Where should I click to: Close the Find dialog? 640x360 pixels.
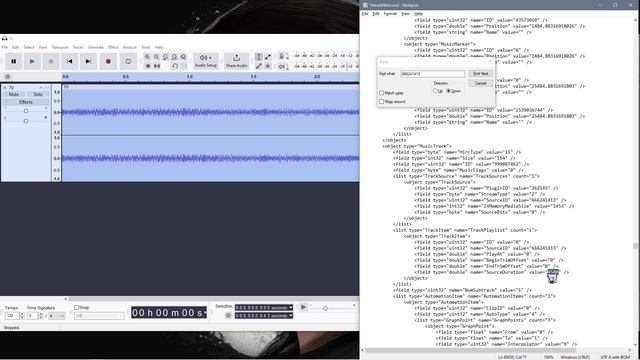point(490,62)
